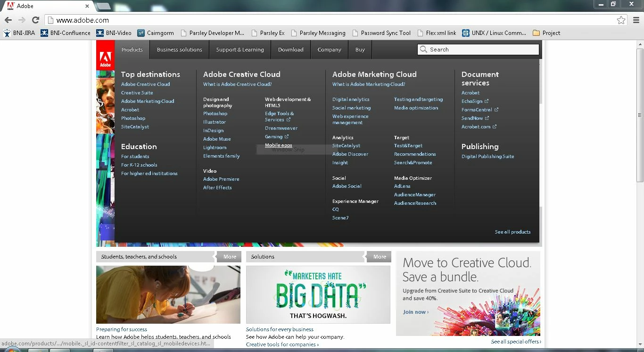Open What is Adobe Creative Cloud? link
Image resolution: width=644 pixels, height=352 pixels.
tap(238, 84)
